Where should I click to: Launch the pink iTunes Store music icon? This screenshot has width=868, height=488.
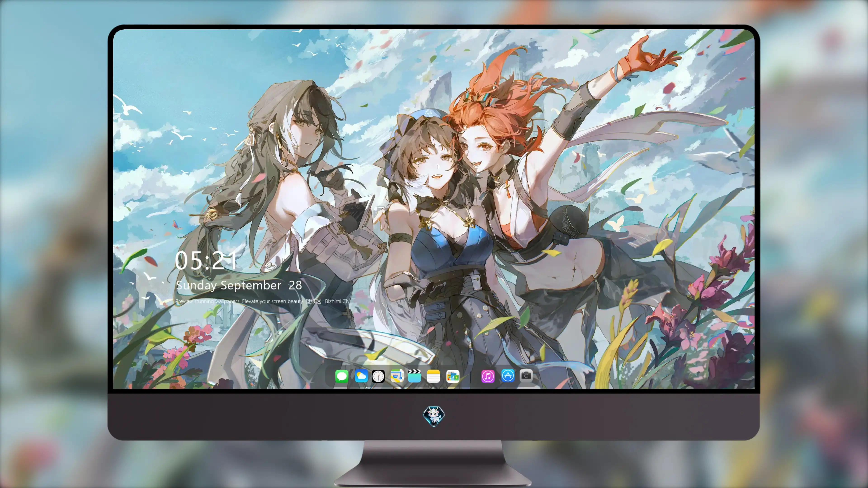pyautogui.click(x=488, y=376)
